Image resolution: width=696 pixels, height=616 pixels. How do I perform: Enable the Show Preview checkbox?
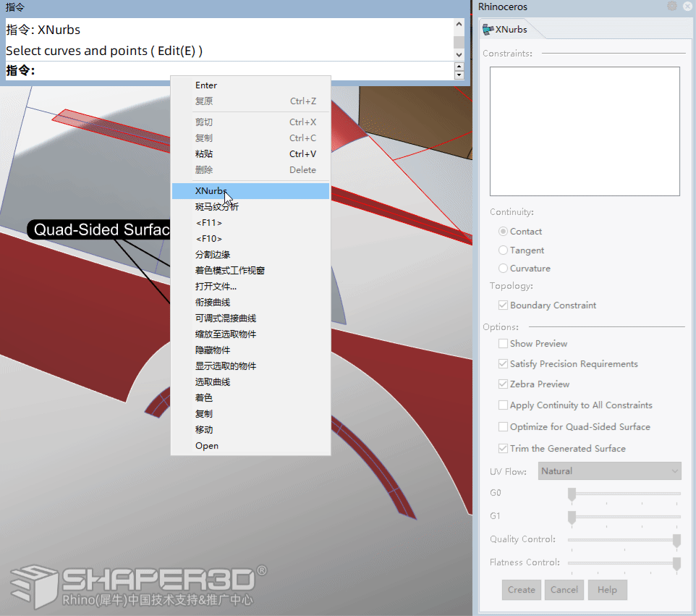tap(503, 343)
